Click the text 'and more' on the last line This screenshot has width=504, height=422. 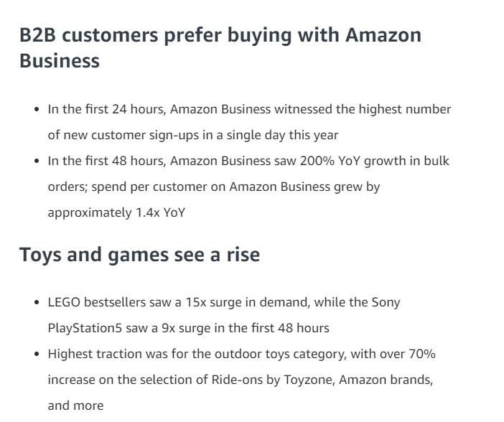click(x=75, y=405)
